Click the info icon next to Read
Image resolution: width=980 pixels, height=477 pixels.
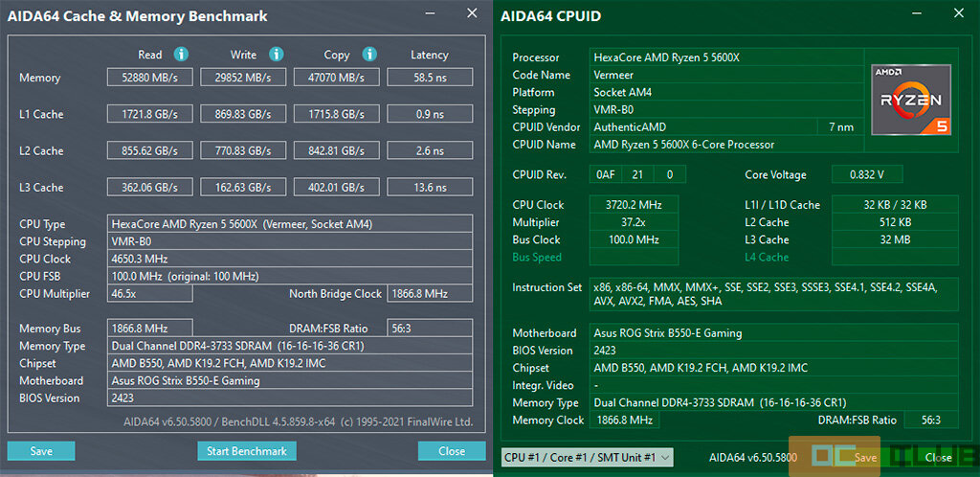[x=181, y=55]
